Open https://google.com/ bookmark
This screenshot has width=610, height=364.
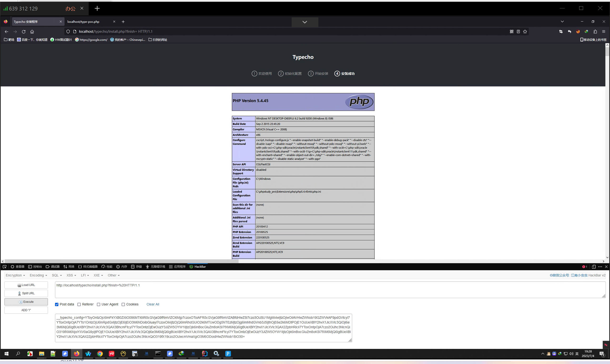click(91, 40)
